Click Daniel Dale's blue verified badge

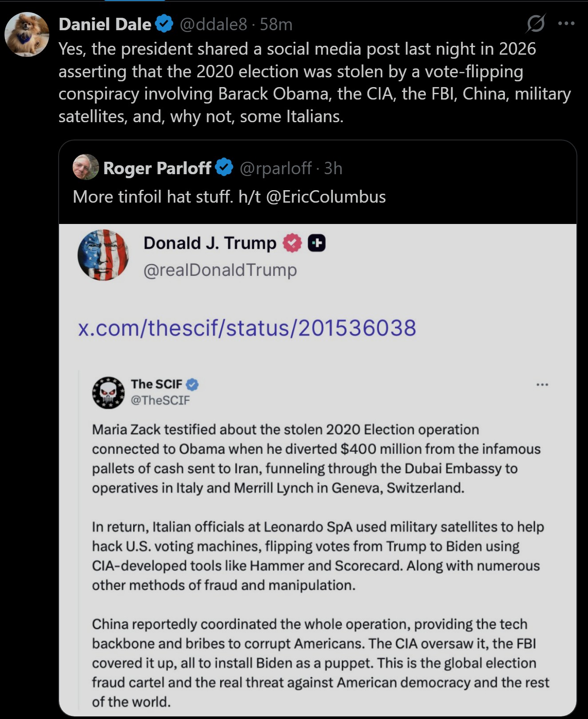click(164, 24)
